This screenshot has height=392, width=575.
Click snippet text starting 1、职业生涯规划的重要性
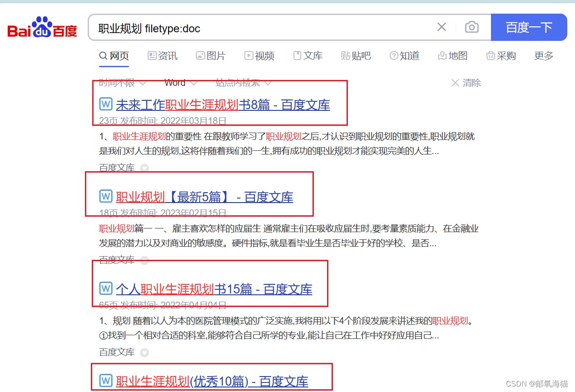coord(287,144)
